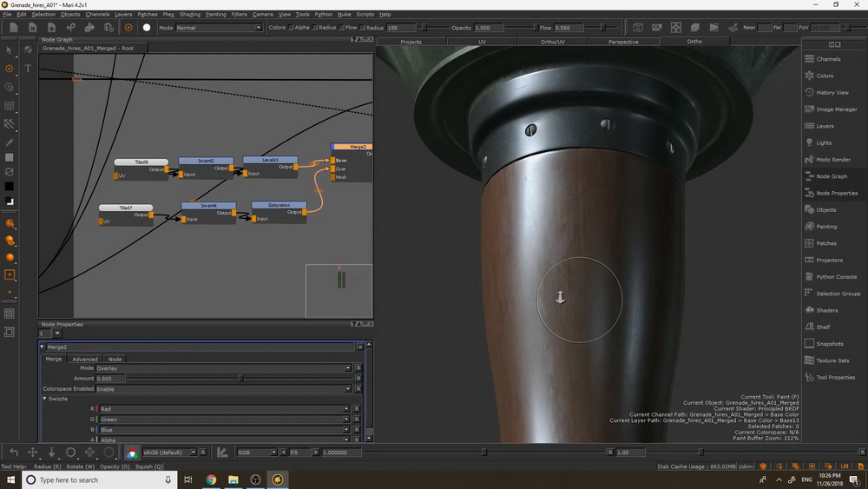
Task: Close the Merge2 properties with X
Action: [360, 347]
